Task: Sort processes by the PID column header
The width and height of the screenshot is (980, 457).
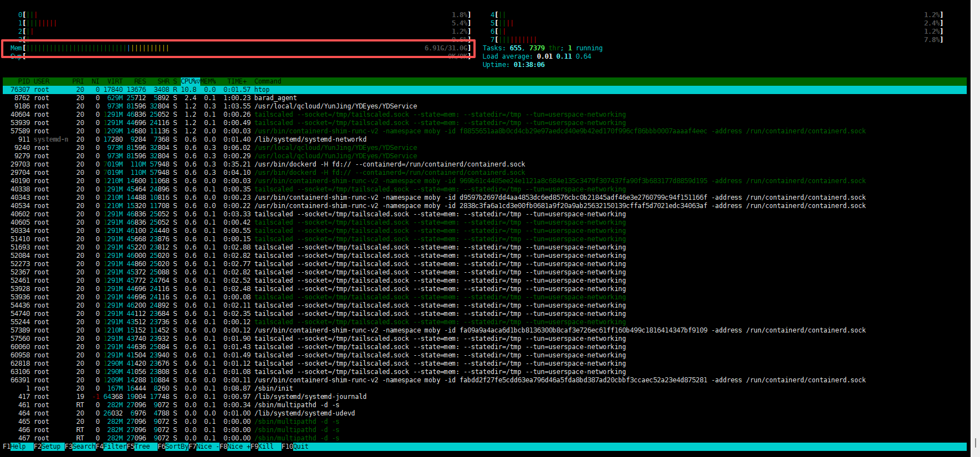Action: [x=24, y=81]
